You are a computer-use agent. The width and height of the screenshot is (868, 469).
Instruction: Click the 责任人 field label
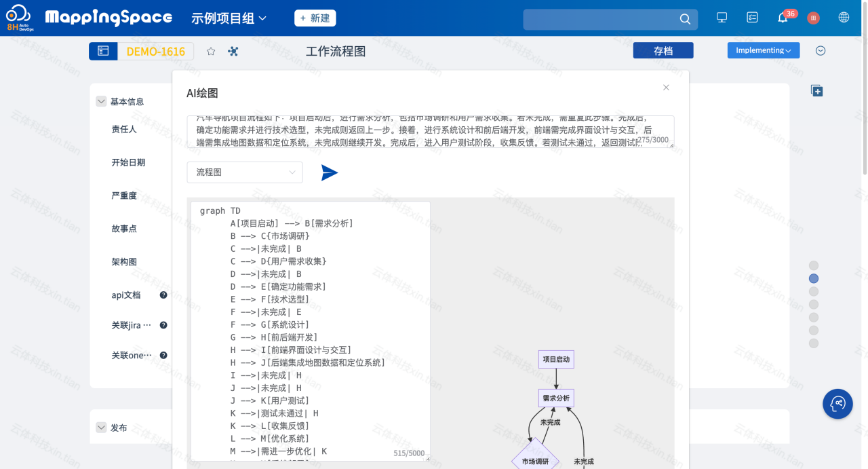click(124, 129)
